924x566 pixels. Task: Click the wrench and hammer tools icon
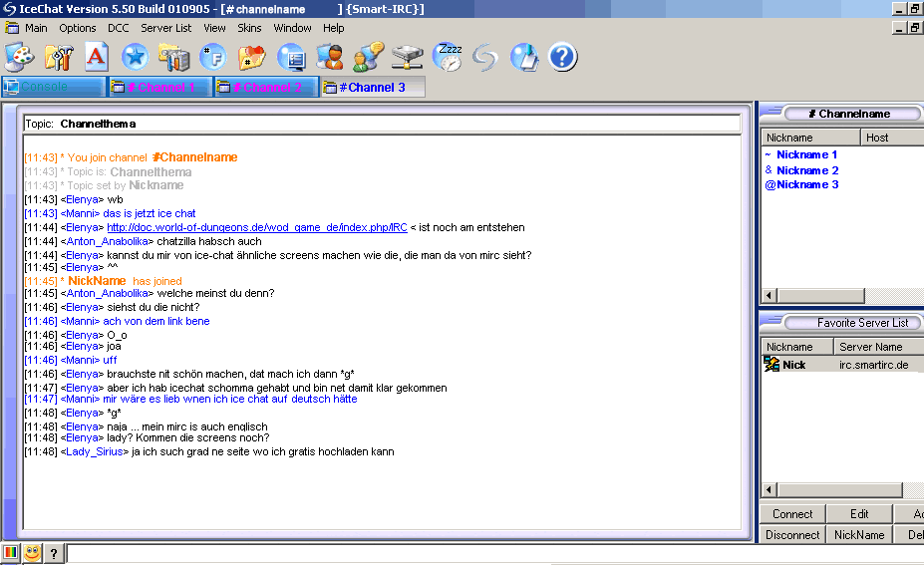click(58, 57)
